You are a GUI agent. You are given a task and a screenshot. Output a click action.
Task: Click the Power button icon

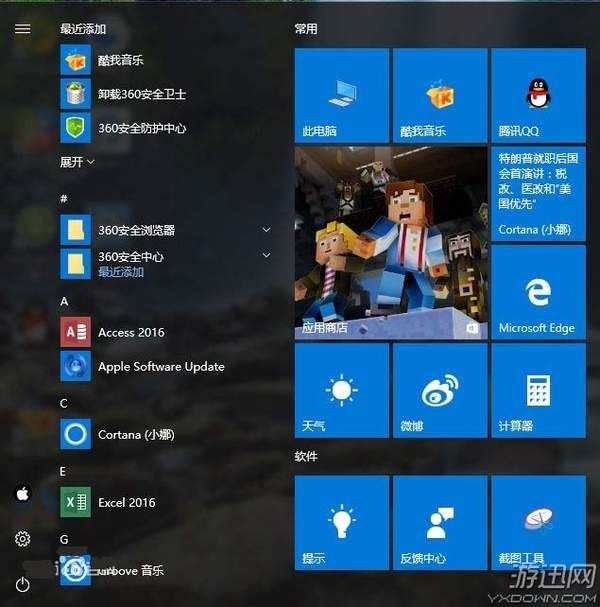[22, 584]
